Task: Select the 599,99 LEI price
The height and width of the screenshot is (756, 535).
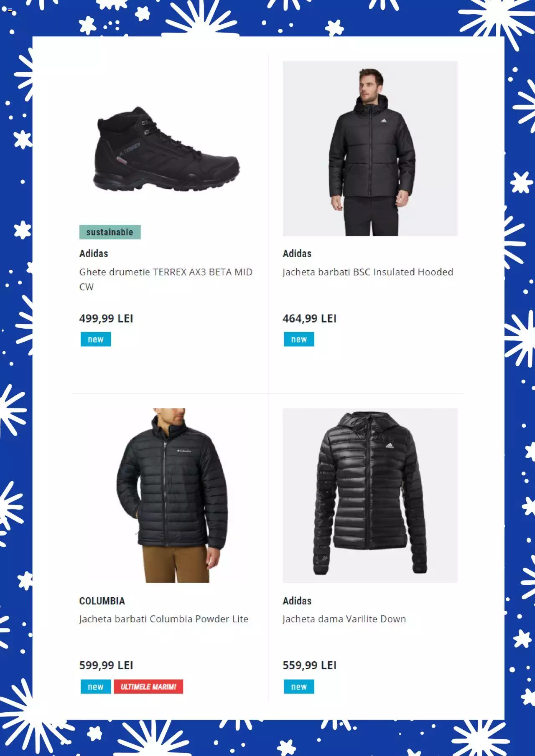Action: [106, 665]
